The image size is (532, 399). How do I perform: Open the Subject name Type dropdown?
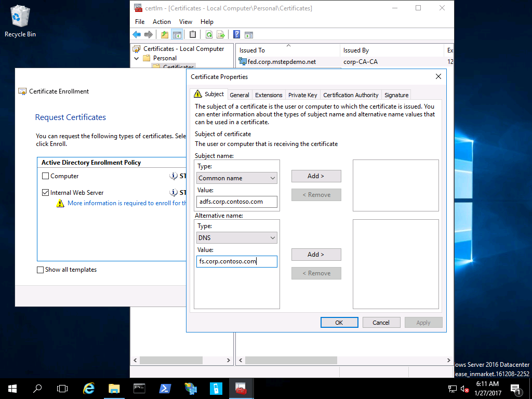[x=237, y=178]
